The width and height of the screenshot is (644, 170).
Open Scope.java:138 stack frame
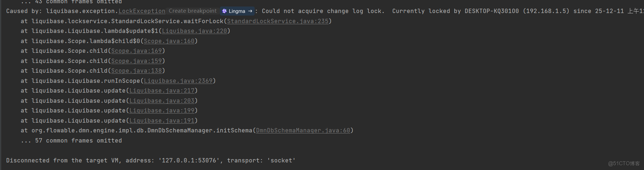pos(136,71)
